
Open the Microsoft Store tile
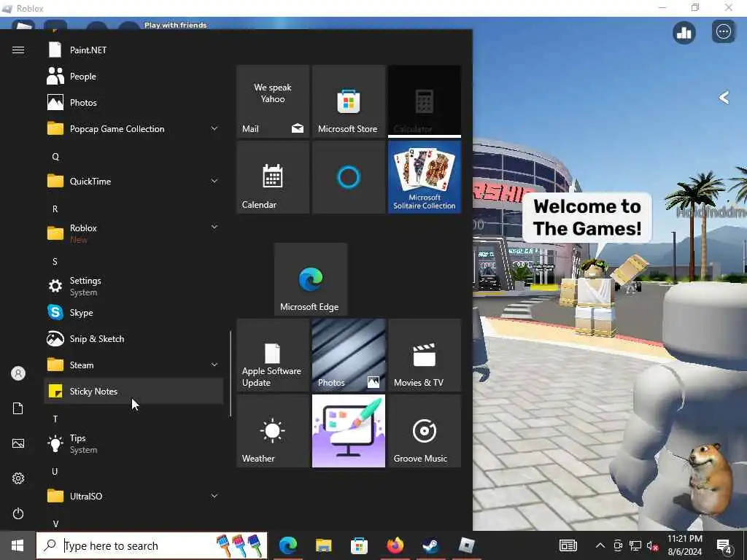click(x=349, y=101)
